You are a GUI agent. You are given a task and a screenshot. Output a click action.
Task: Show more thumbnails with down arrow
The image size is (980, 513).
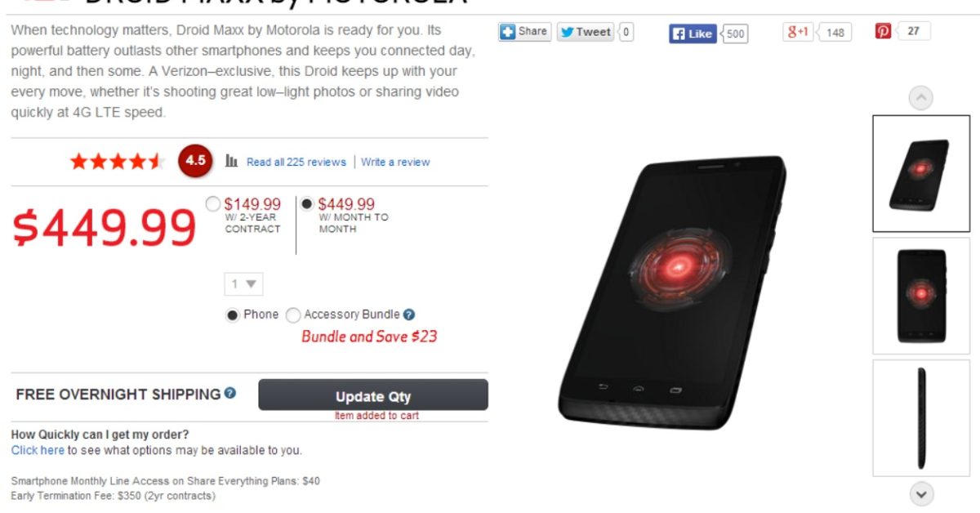click(x=921, y=494)
